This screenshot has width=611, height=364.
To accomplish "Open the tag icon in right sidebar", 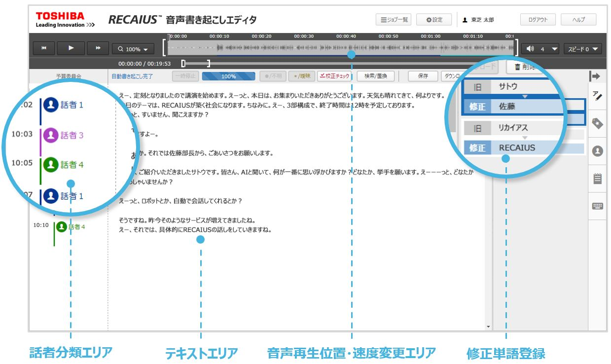I will (x=597, y=124).
